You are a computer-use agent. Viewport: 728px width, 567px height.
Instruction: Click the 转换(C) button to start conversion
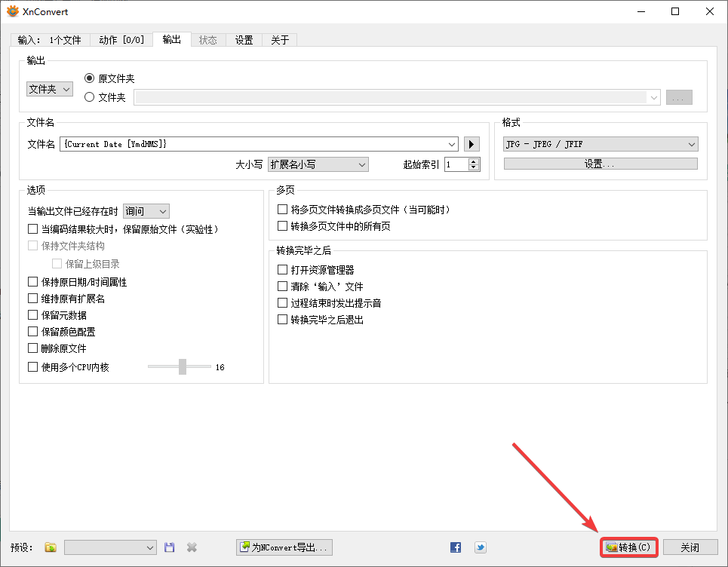click(x=629, y=547)
